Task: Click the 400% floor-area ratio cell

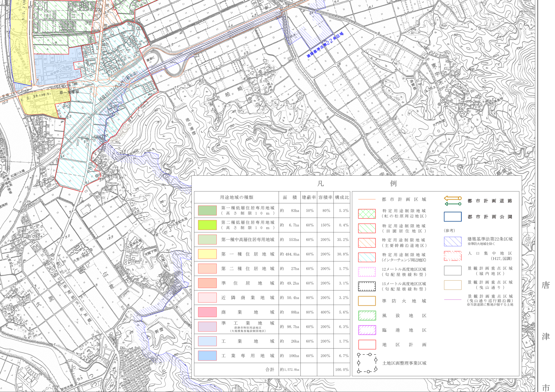Action: click(x=325, y=312)
